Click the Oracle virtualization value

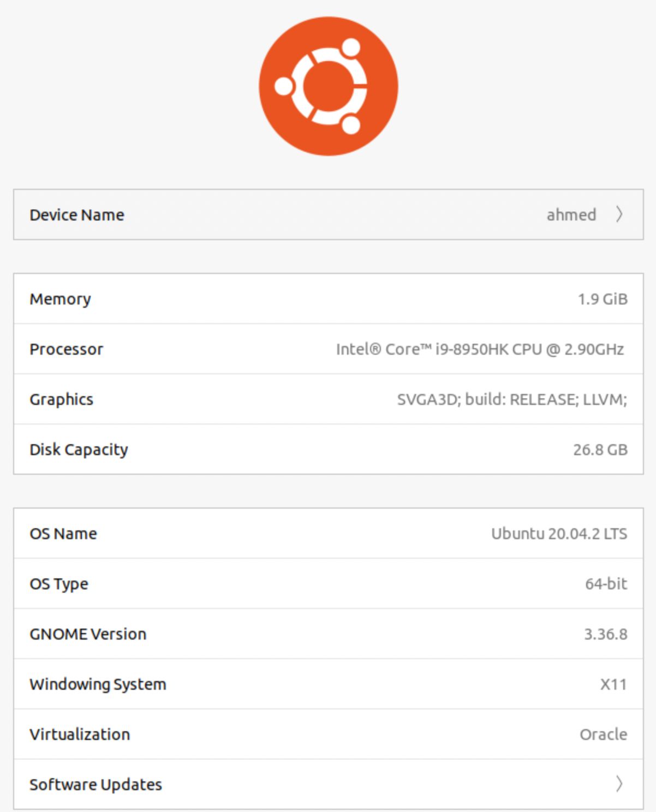[603, 735]
